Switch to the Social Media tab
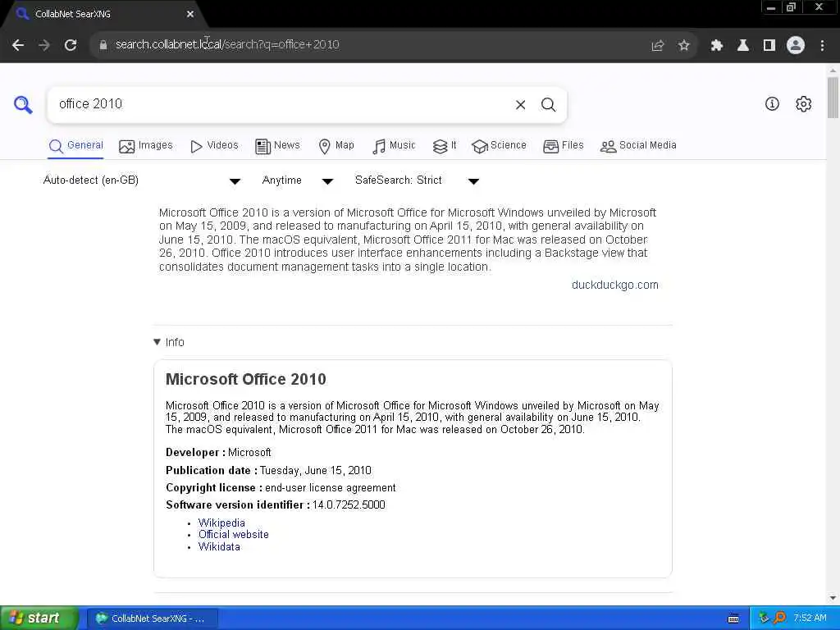The image size is (840, 630). (x=638, y=146)
